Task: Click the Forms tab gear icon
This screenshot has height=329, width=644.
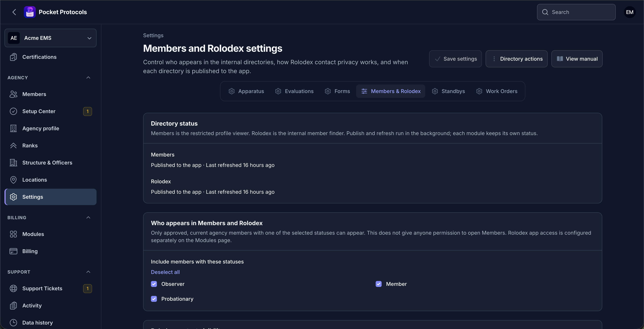Action: [328, 91]
